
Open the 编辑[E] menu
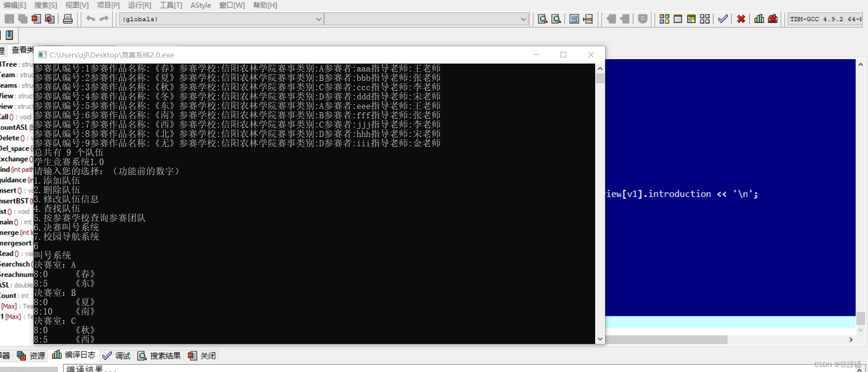[x=15, y=5]
